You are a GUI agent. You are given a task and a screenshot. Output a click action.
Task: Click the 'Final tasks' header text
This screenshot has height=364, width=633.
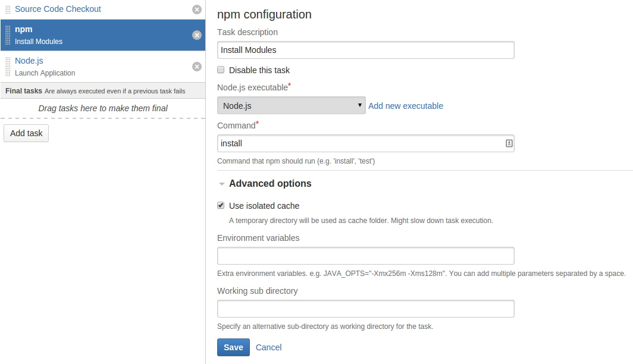[x=23, y=91]
